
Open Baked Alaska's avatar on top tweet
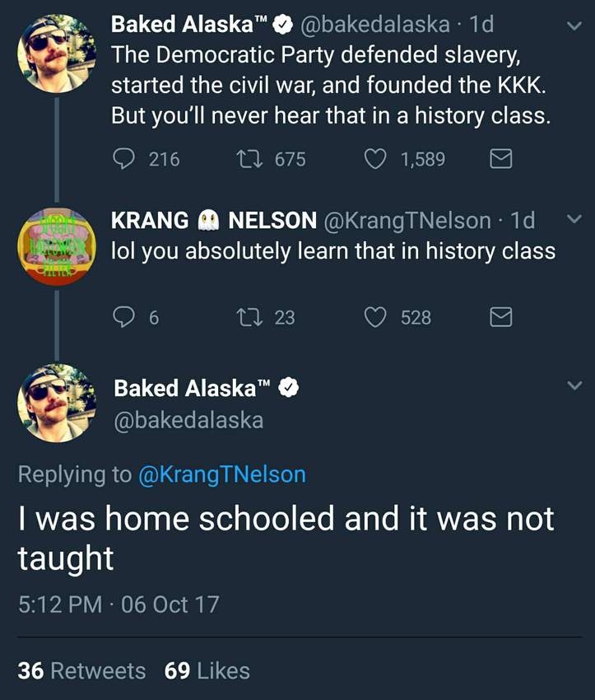57,54
